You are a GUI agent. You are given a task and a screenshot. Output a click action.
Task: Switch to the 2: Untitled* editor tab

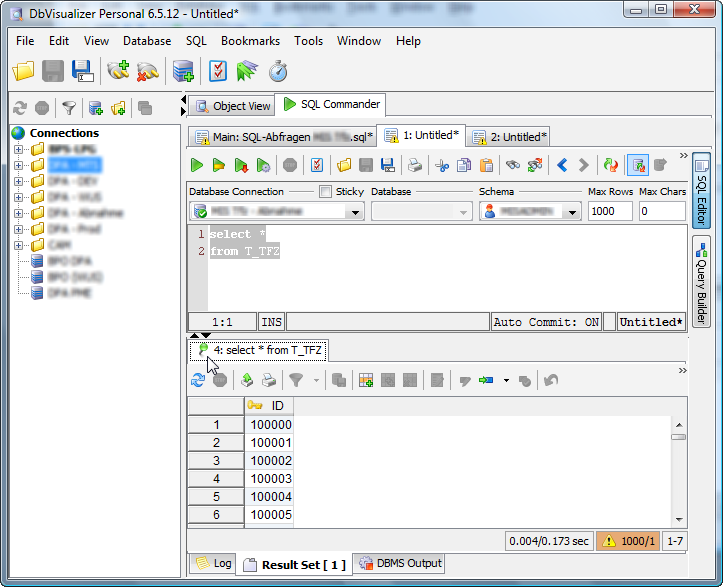point(510,137)
